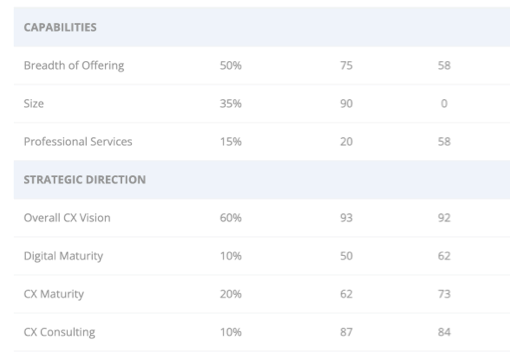This screenshot has width=510, height=361.
Task: Click the STRATEGIC DIRECTION section header
Action: [x=85, y=180]
